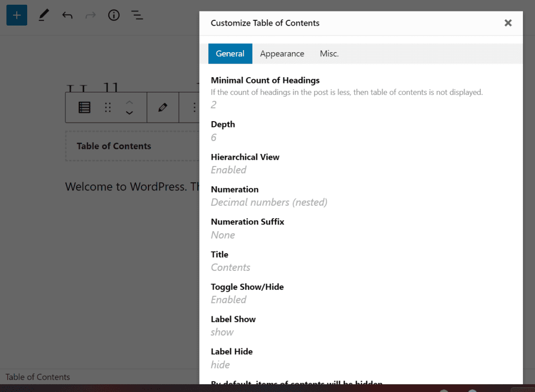
Task: Open the block options three-dot menu
Action: point(194,108)
